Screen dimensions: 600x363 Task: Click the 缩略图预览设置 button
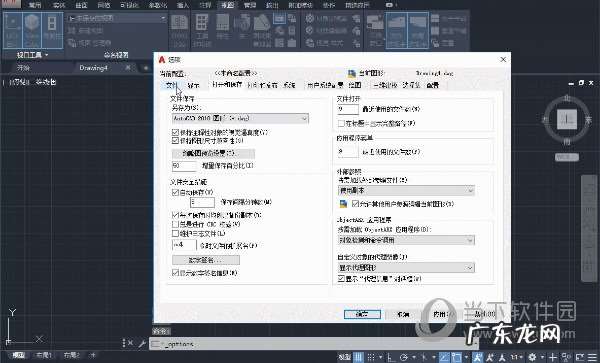click(x=213, y=153)
